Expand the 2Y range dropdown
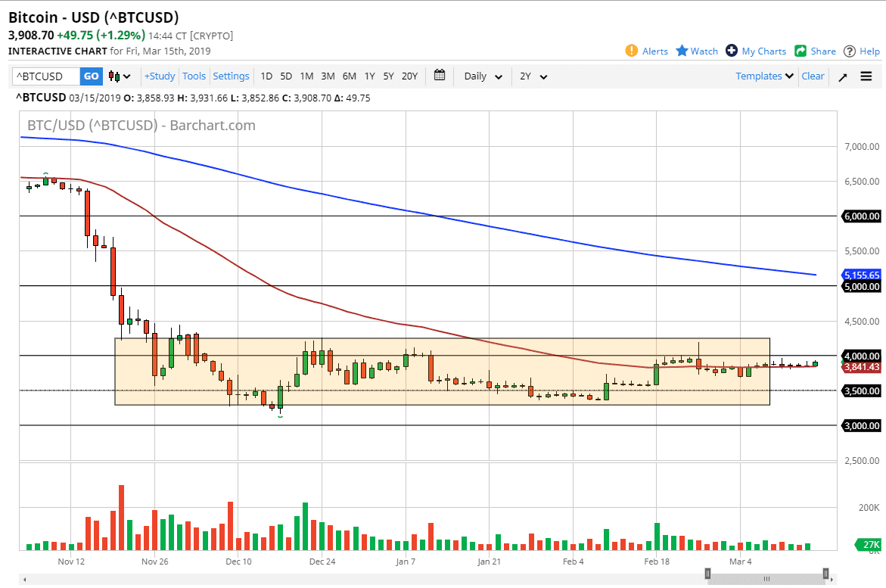 pos(534,76)
